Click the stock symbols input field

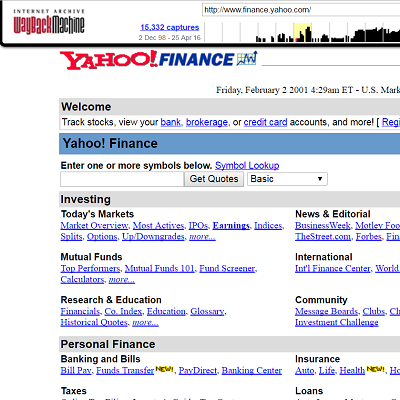click(122, 179)
